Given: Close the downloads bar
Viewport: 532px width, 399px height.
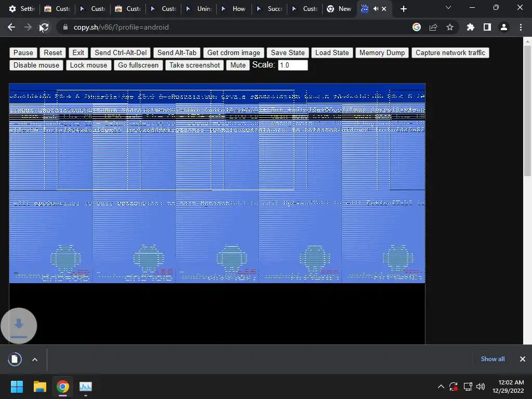Looking at the screenshot, I should coord(523,359).
